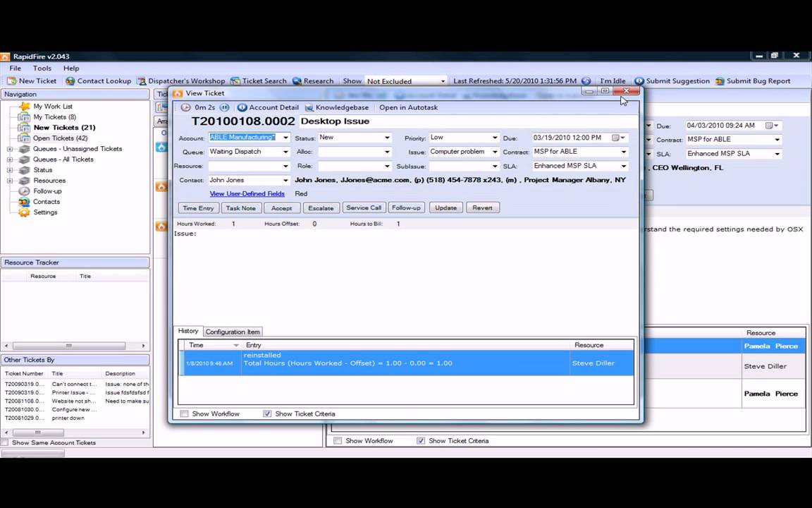Expand the Status tree node

tap(9, 170)
